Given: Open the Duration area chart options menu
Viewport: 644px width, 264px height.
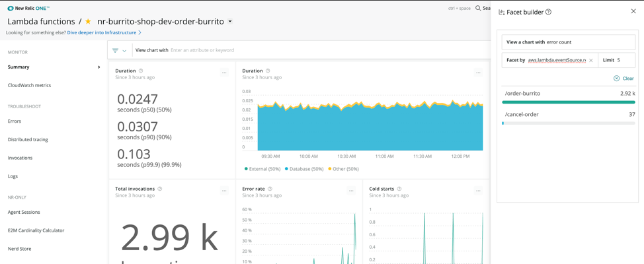Looking at the screenshot, I should pos(478,73).
